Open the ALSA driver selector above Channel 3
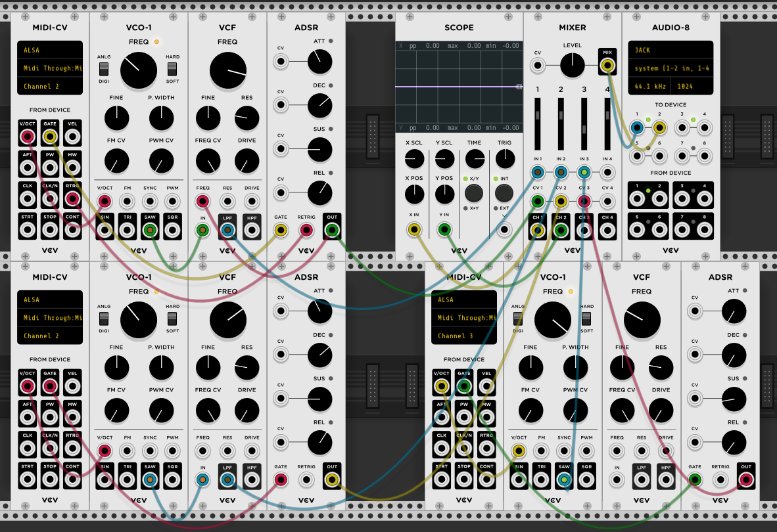This screenshot has height=532, width=777. pyautogui.click(x=464, y=299)
